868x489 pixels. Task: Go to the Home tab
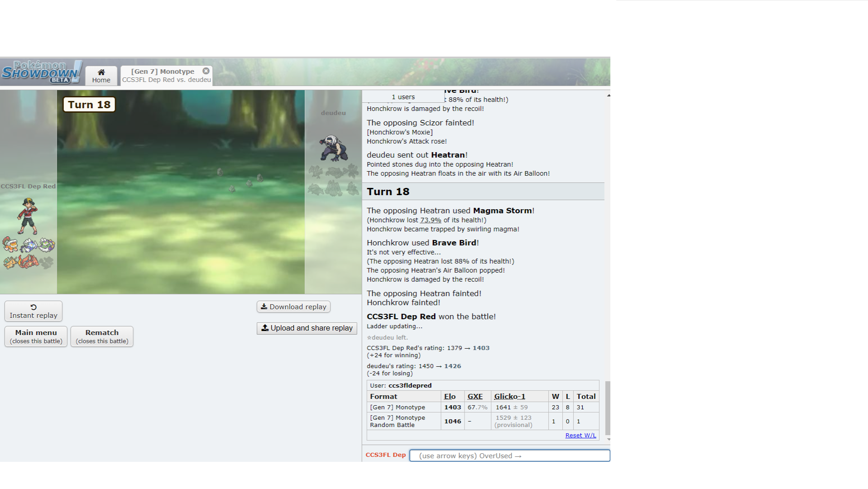[101, 76]
